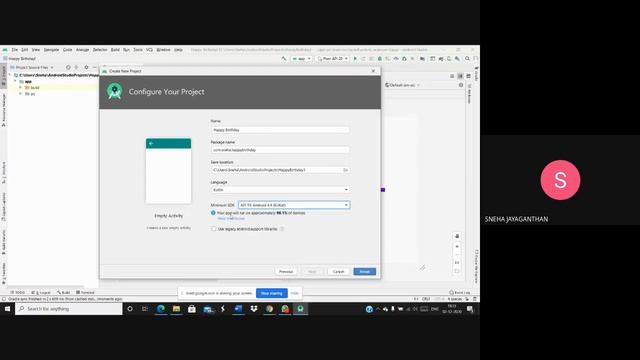
Task: Open the Language dropdown showing Kotlin
Action: pos(280,190)
